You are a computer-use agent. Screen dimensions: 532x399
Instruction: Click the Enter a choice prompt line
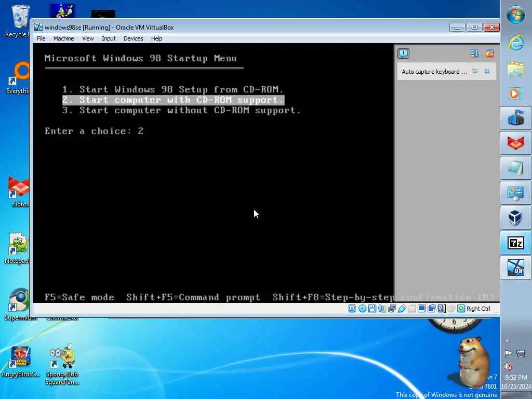(94, 131)
